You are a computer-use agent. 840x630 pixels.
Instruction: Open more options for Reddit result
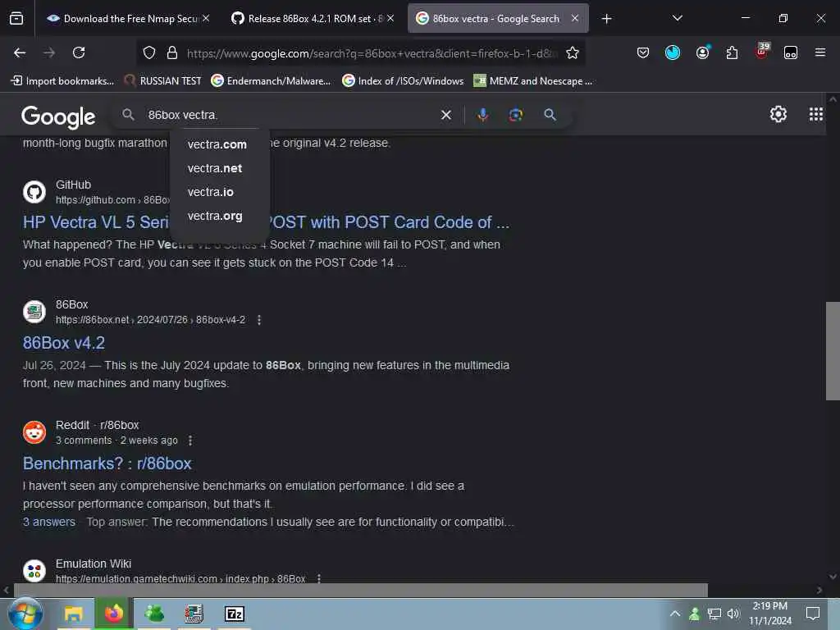point(190,441)
